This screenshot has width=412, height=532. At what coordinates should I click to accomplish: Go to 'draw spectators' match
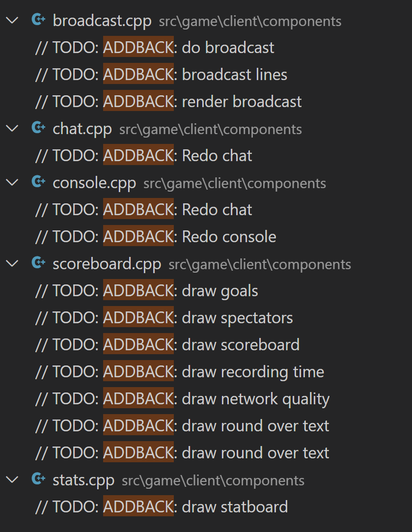(x=164, y=317)
